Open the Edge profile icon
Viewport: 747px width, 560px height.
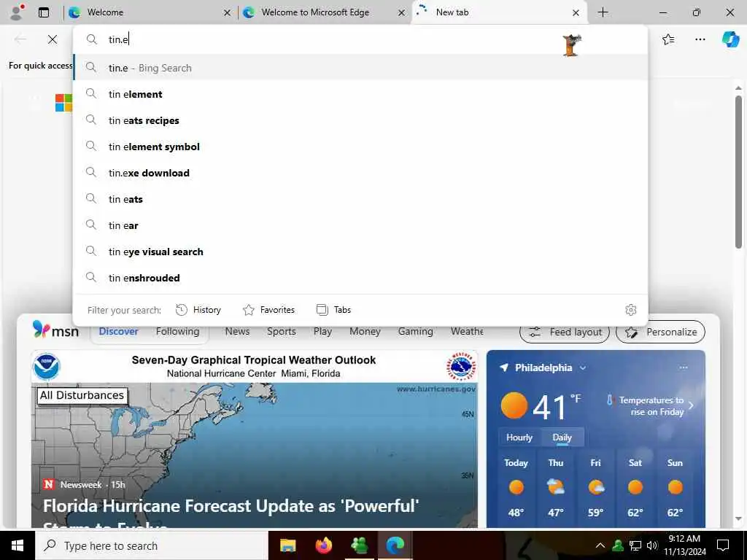[x=18, y=12]
